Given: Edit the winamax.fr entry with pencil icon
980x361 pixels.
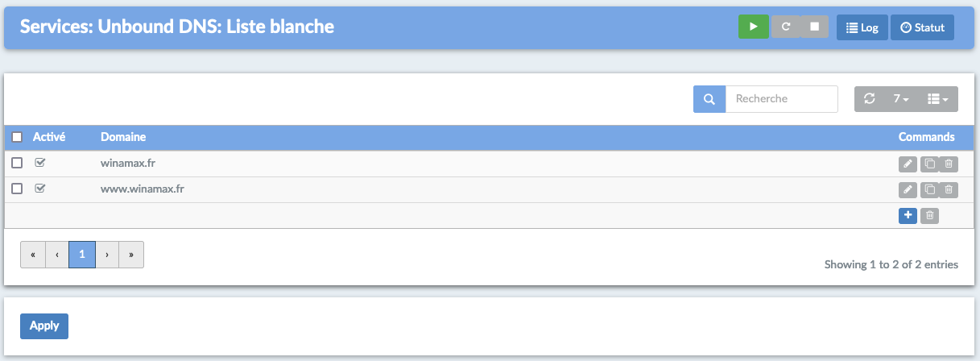Looking at the screenshot, I should [x=908, y=164].
